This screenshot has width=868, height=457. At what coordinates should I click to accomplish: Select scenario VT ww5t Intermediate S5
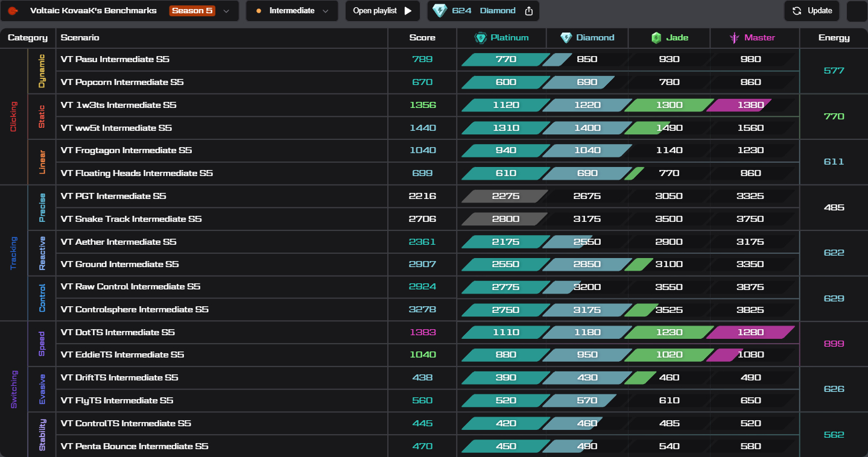point(116,128)
